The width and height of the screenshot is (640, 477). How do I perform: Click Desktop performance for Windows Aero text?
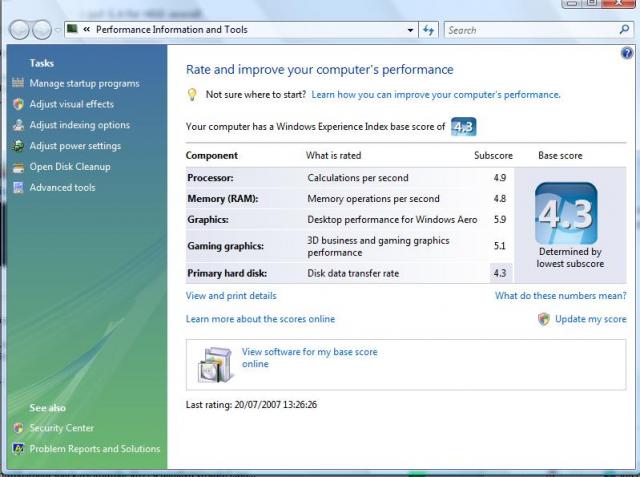[392, 220]
